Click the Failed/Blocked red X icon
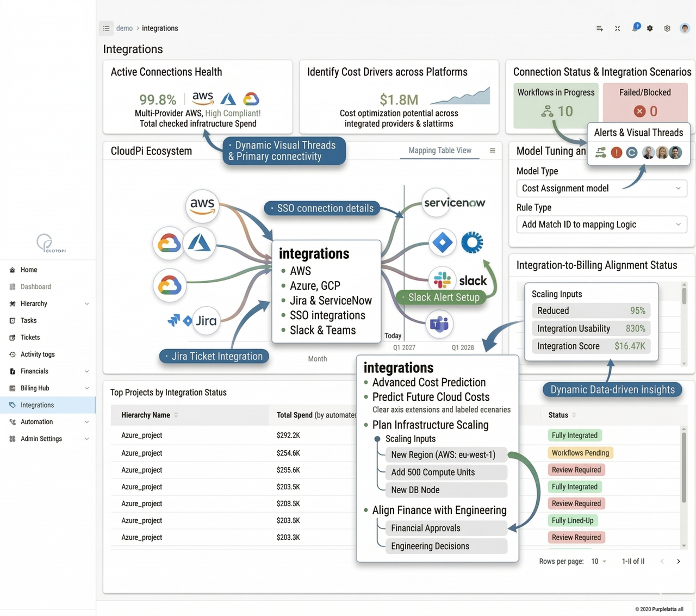The width and height of the screenshot is (696, 616). click(639, 111)
